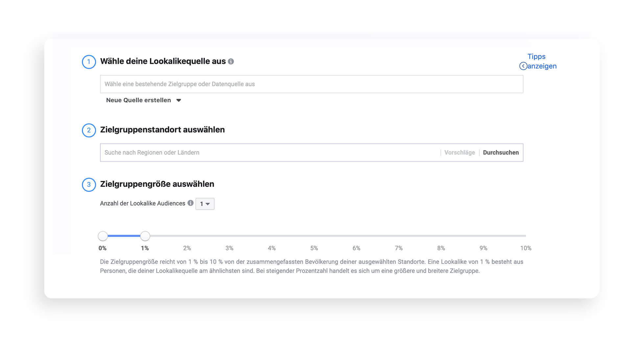
Task: Click info icon next to Lookalike Audiences count
Action: click(x=190, y=203)
